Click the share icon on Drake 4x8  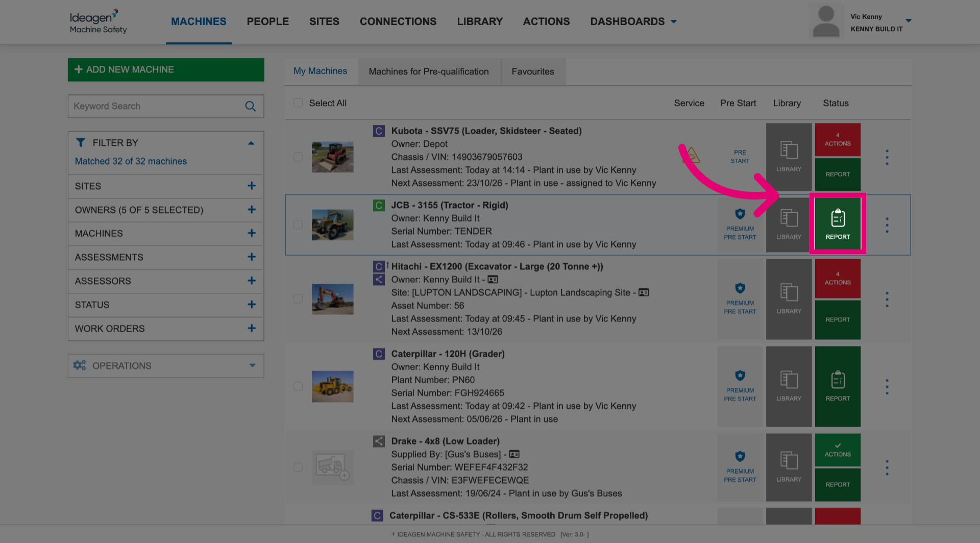click(379, 441)
